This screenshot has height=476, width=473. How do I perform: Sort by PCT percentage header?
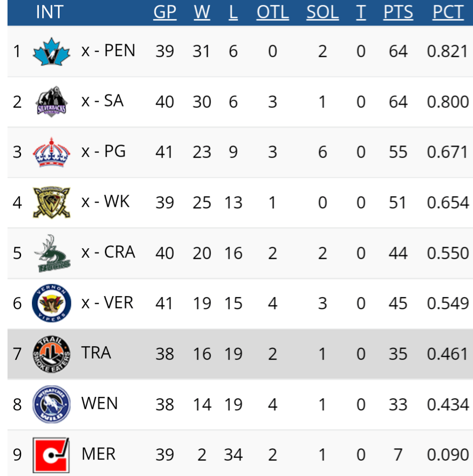(x=448, y=12)
